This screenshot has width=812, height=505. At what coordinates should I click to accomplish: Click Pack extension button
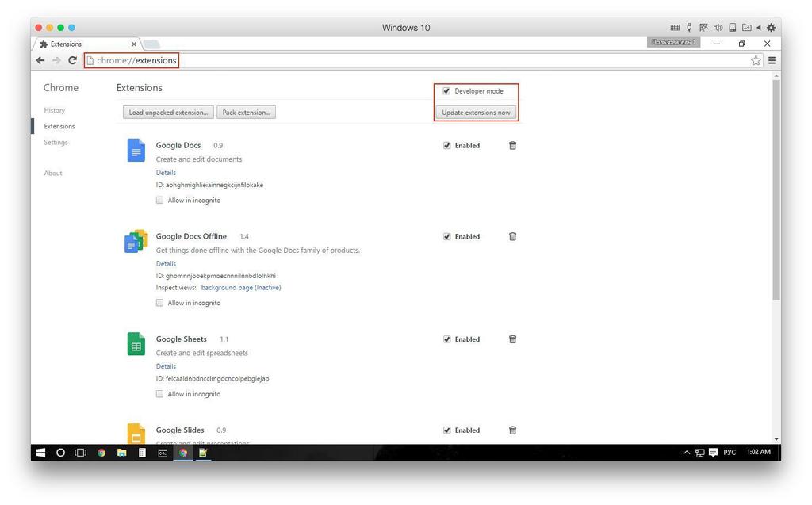(246, 113)
